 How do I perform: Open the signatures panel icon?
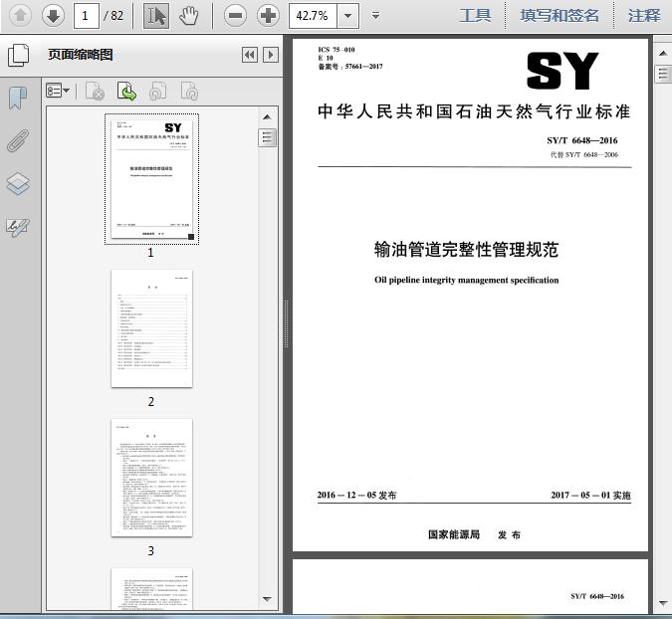point(18,227)
